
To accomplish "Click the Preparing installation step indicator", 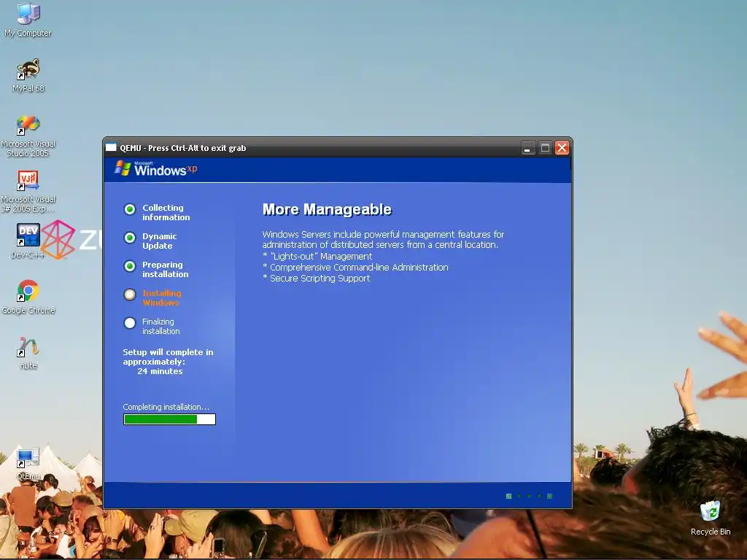I will pyautogui.click(x=130, y=266).
